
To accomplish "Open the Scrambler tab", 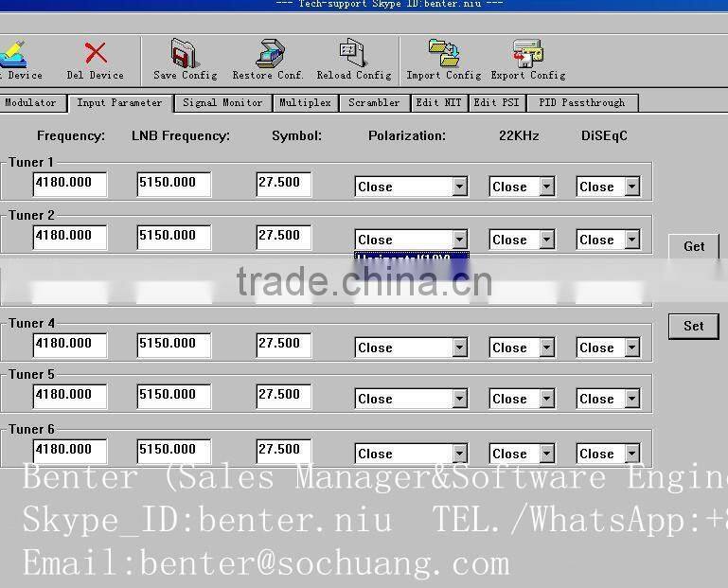I will [x=374, y=102].
